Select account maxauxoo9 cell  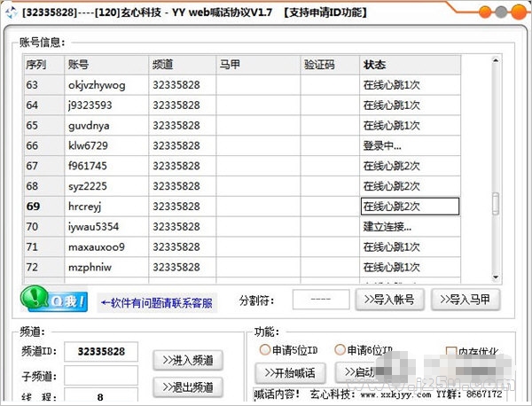pyautogui.click(x=106, y=246)
